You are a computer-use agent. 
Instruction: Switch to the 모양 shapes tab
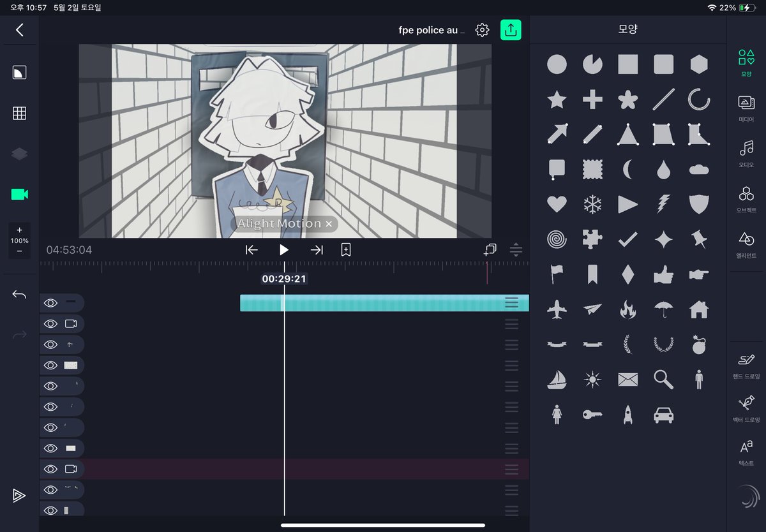pyautogui.click(x=746, y=63)
